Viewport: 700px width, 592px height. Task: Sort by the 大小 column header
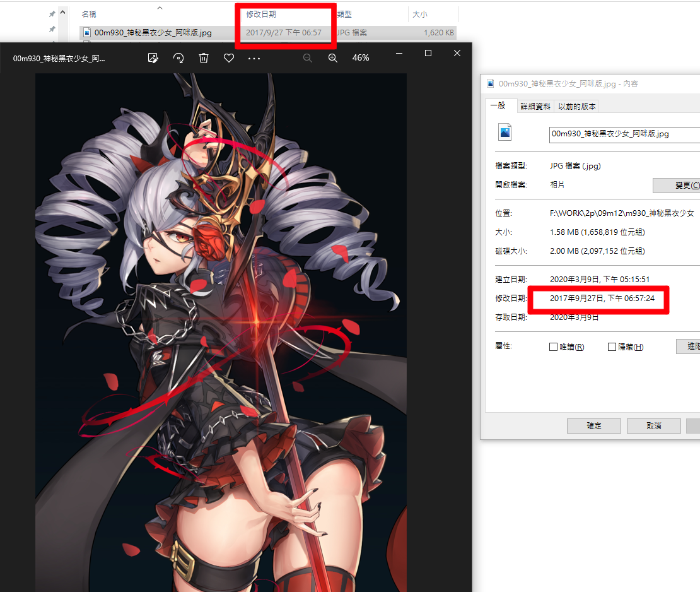[x=419, y=15]
